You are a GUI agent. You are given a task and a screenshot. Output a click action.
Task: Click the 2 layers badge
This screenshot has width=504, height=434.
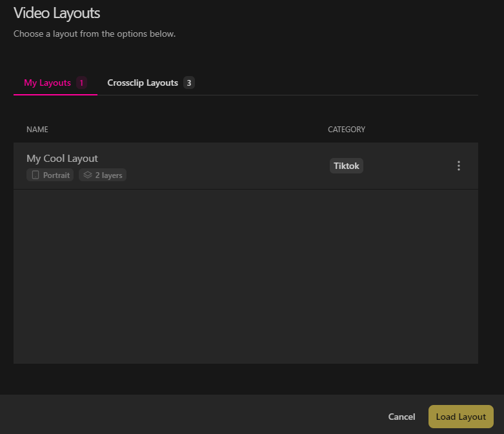click(x=103, y=175)
